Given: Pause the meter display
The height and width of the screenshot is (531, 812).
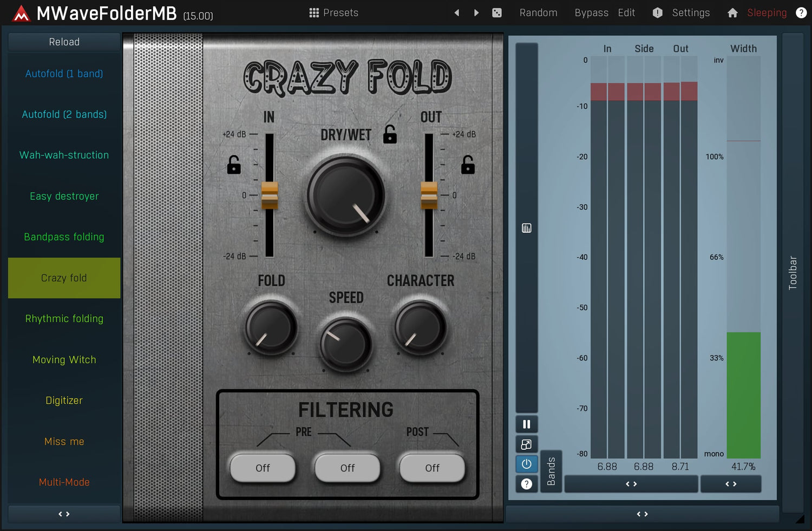Looking at the screenshot, I should 526,424.
